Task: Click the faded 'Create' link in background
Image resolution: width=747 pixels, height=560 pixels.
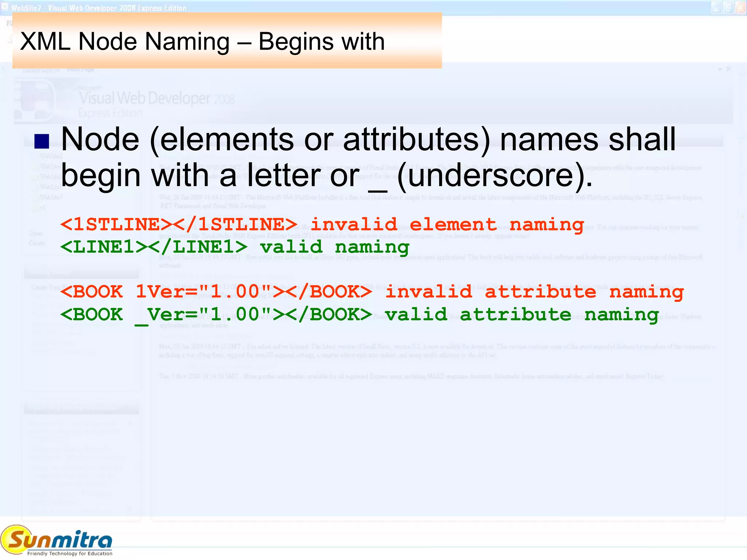Action: 37,243
